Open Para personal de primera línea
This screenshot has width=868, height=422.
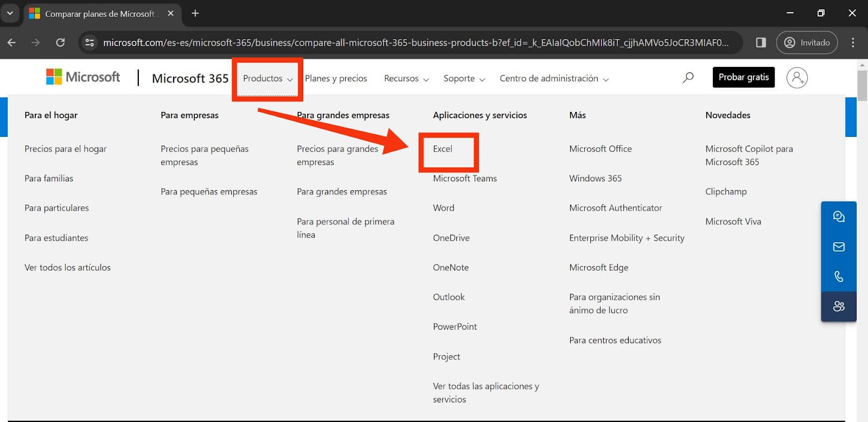(345, 228)
